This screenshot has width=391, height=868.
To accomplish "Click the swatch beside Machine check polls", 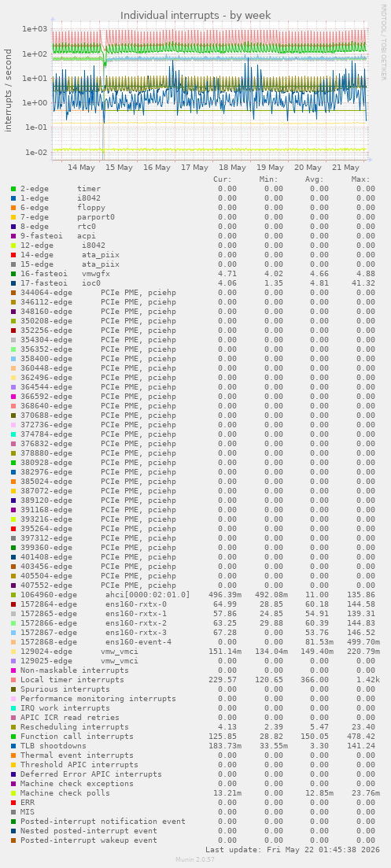I will [x=13, y=792].
